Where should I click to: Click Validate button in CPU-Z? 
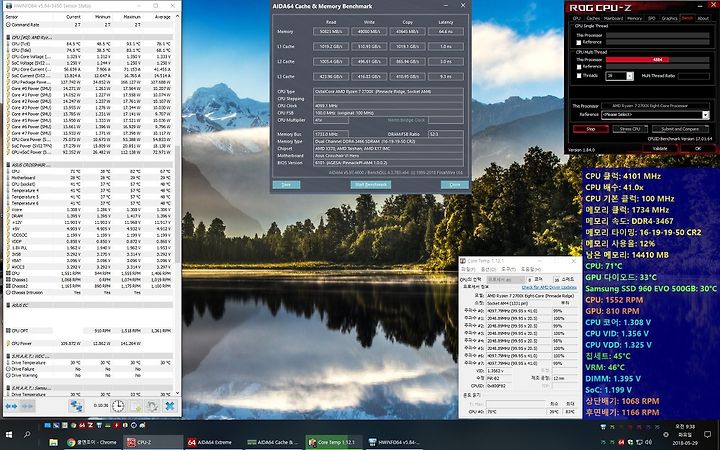(x=660, y=148)
